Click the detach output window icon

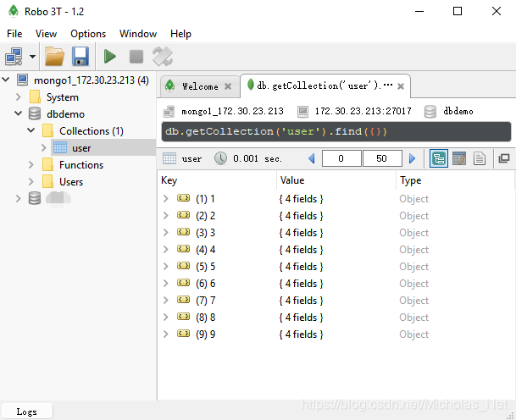pos(504,158)
